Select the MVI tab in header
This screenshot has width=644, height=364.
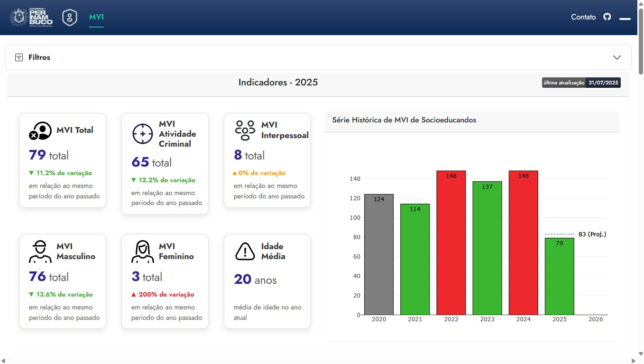tap(96, 18)
